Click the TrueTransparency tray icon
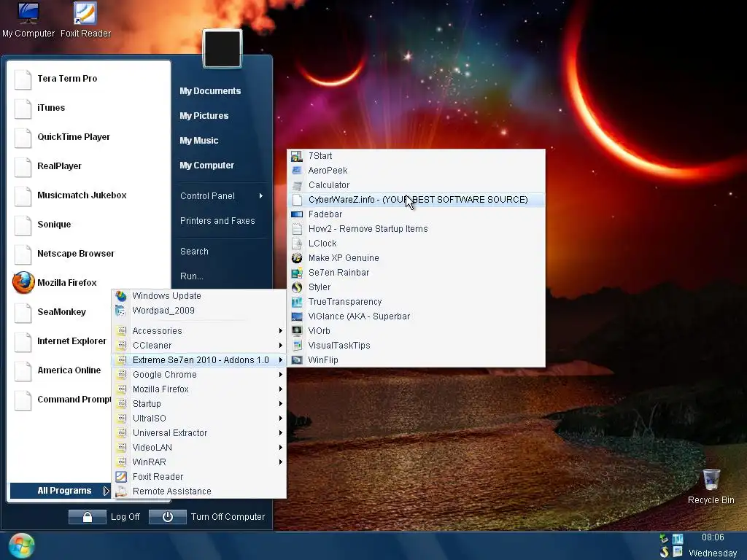Image resolution: width=747 pixels, height=560 pixels. (678, 539)
